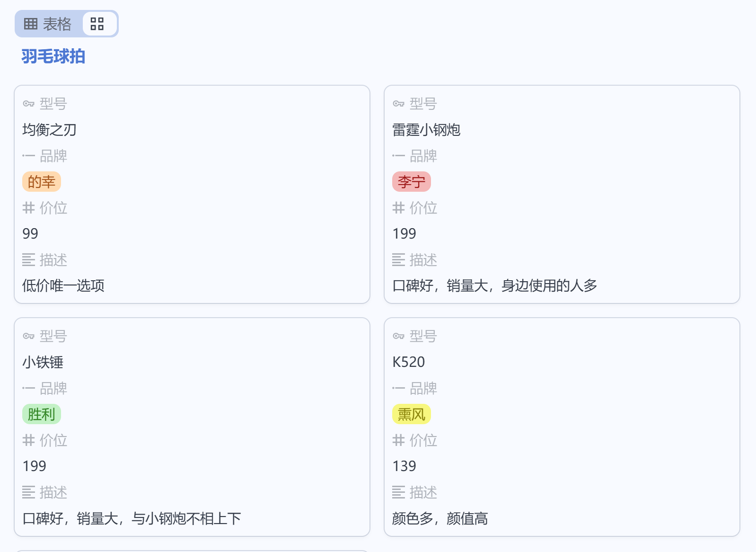Click description icon in 雷霆小钢炮 card
The width and height of the screenshot is (756, 552).
pos(398,260)
